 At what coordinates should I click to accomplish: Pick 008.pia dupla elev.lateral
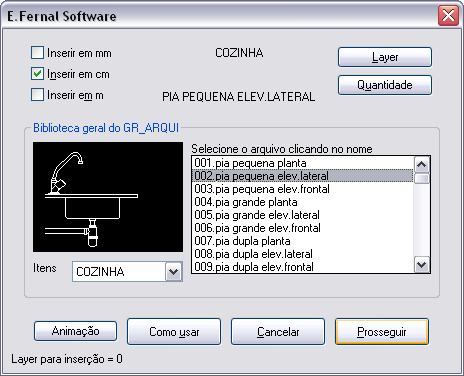click(303, 254)
